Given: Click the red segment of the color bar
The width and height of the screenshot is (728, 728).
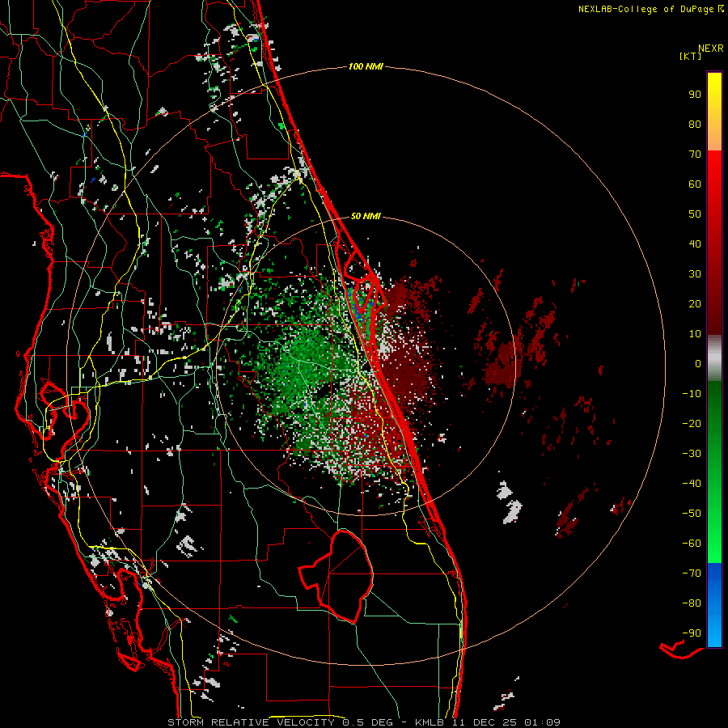Looking at the screenshot, I should coord(714,243).
